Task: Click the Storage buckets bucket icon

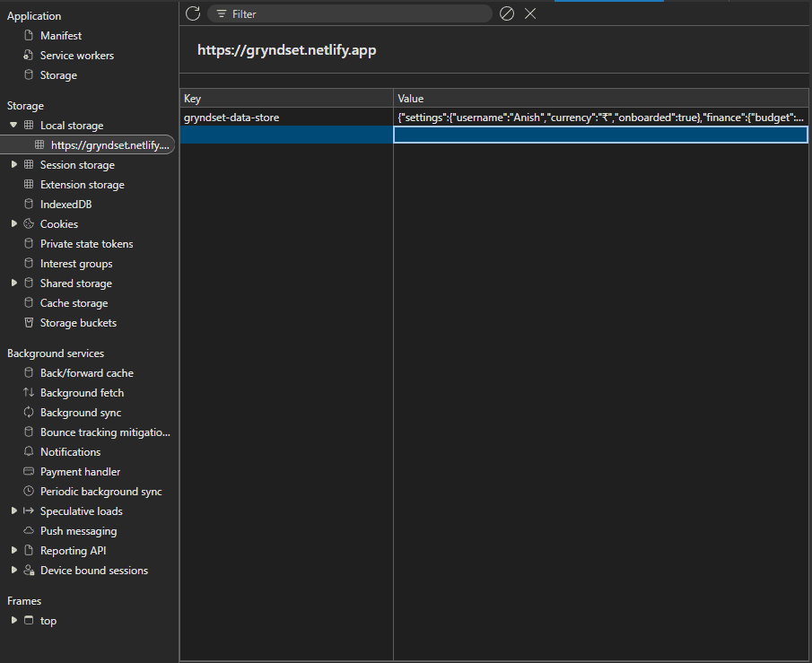Action: coord(29,322)
